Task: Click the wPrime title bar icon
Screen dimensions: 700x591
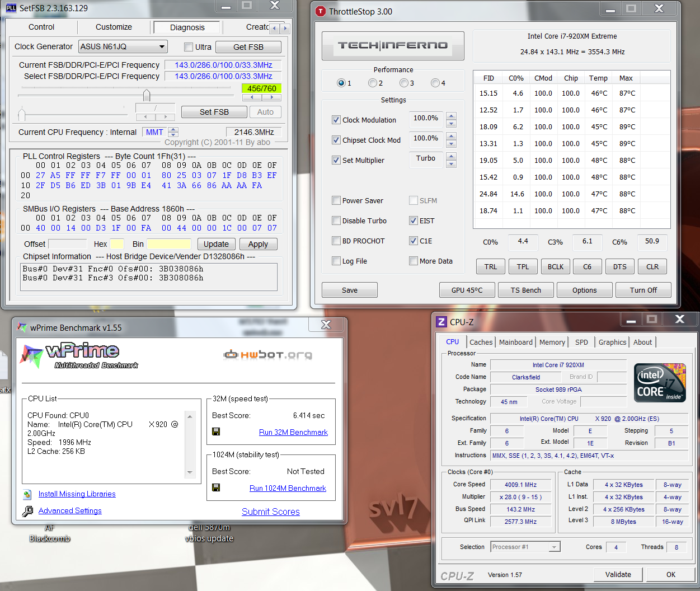Action: (22, 327)
